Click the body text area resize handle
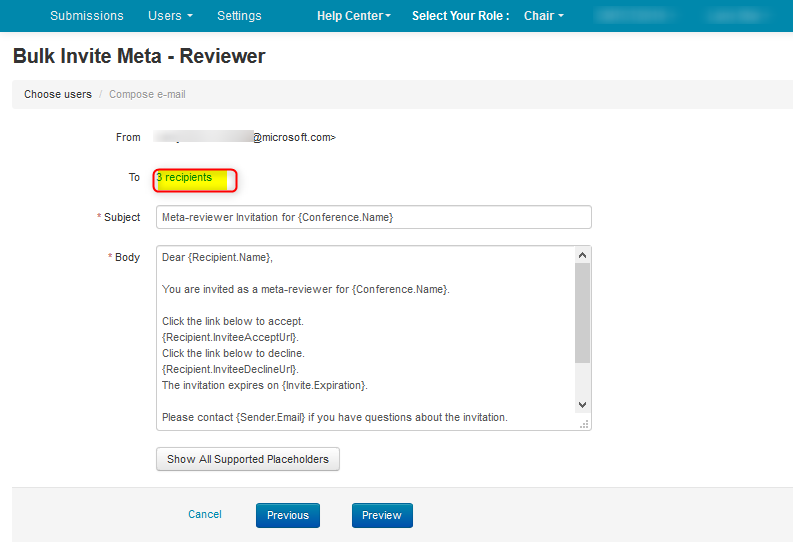Viewport: 793px width, 542px height. pos(584,424)
